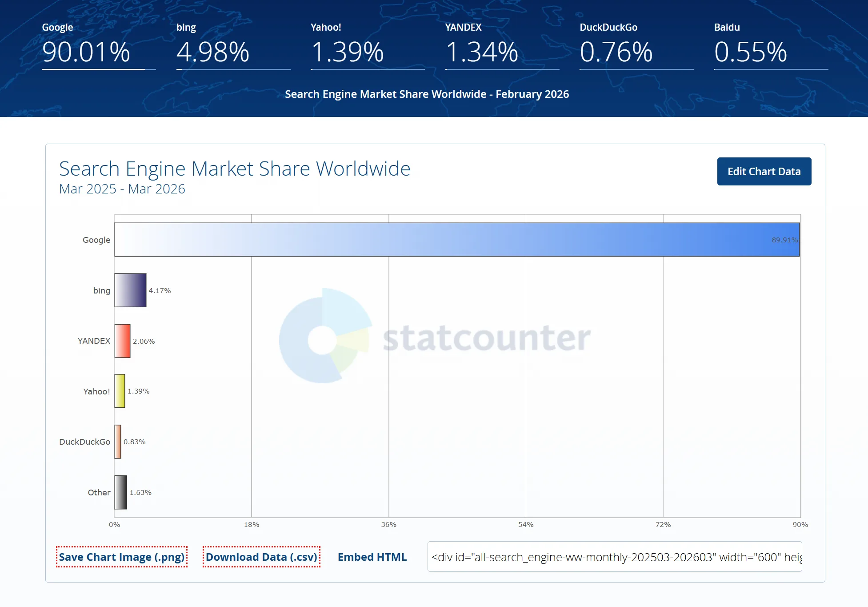This screenshot has width=868, height=607.
Task: Click the Edit Chart Data button
Action: [764, 172]
